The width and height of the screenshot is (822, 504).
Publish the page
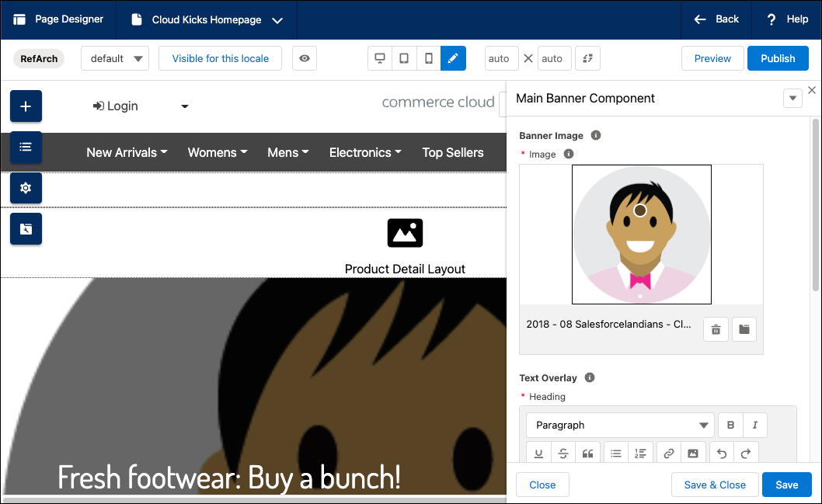[x=778, y=59]
